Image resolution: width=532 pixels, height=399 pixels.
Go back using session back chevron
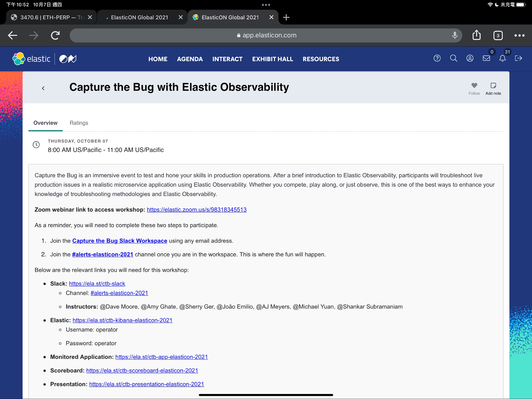click(43, 88)
